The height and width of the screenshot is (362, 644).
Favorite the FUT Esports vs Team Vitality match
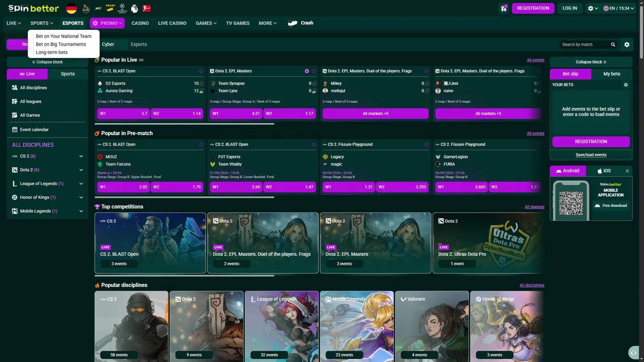click(x=314, y=144)
